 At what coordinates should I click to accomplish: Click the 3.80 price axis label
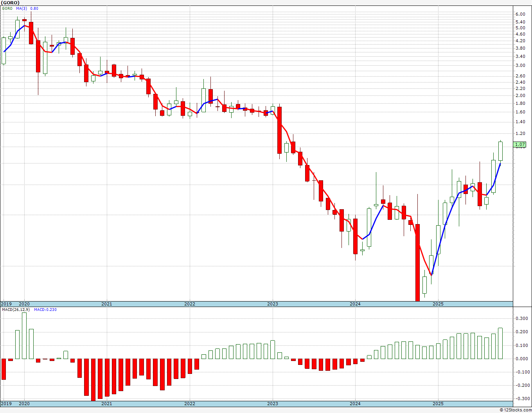(520, 48)
